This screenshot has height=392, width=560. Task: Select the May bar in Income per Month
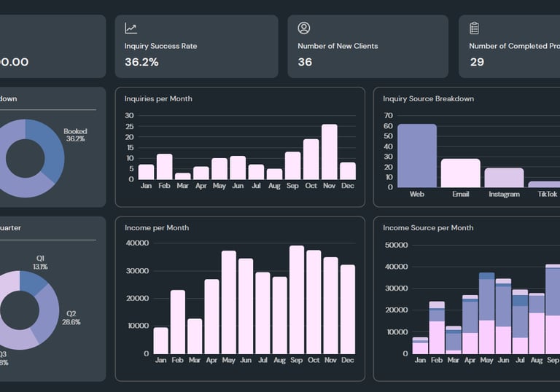(x=229, y=302)
